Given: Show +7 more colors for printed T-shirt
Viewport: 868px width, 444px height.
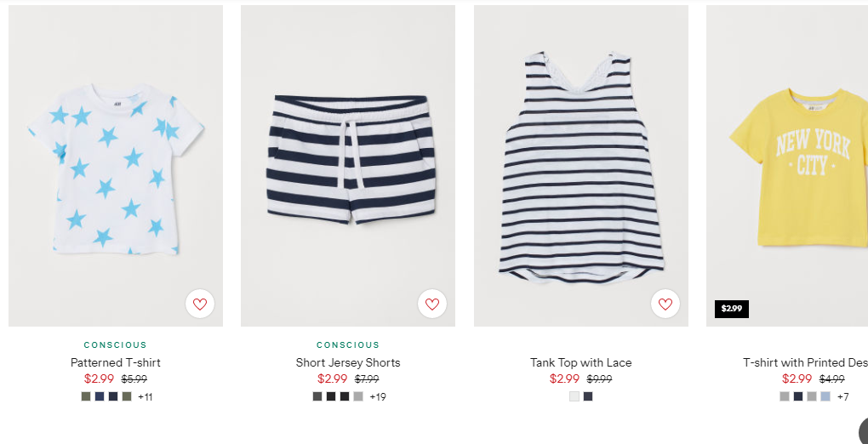Looking at the screenshot, I should click(842, 397).
